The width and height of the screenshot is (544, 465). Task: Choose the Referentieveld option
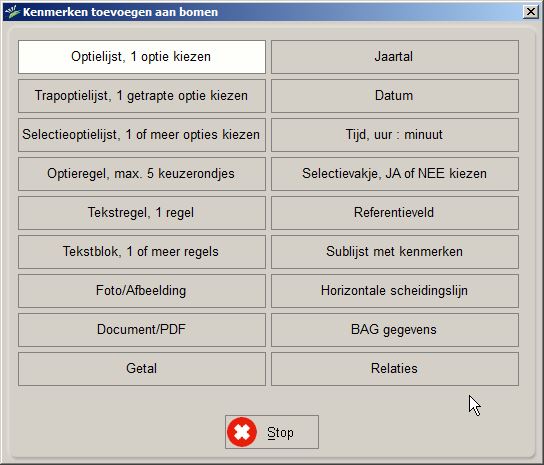[x=395, y=213]
